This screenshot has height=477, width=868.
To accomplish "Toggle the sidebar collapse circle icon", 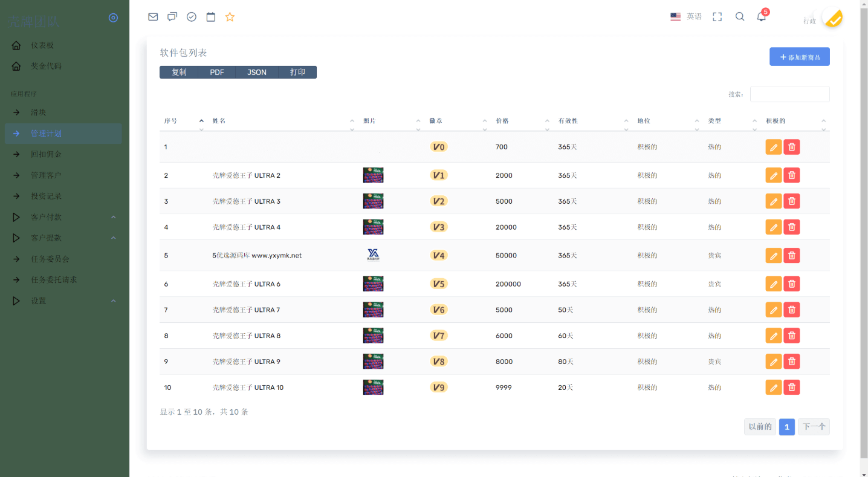I will pos(113,18).
